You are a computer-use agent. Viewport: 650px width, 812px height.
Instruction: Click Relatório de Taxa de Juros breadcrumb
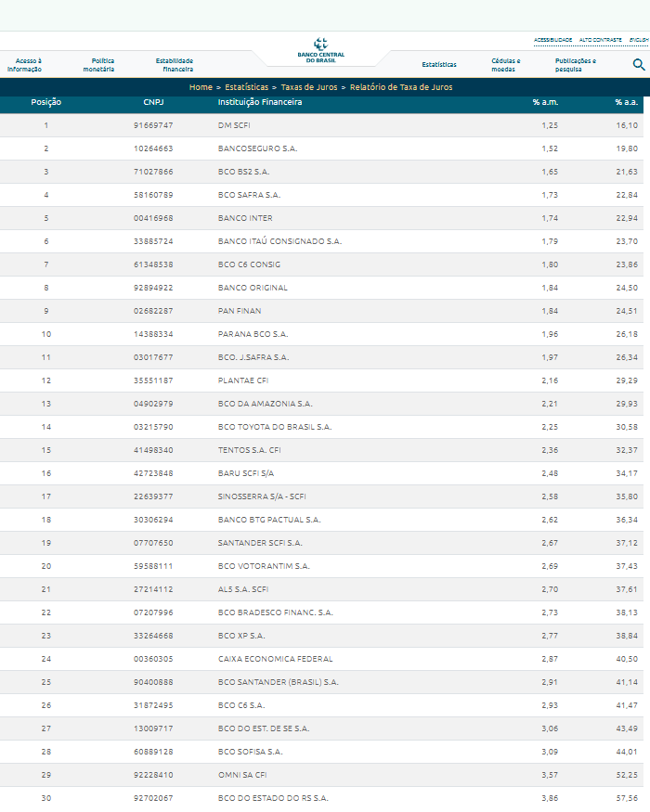[401, 87]
